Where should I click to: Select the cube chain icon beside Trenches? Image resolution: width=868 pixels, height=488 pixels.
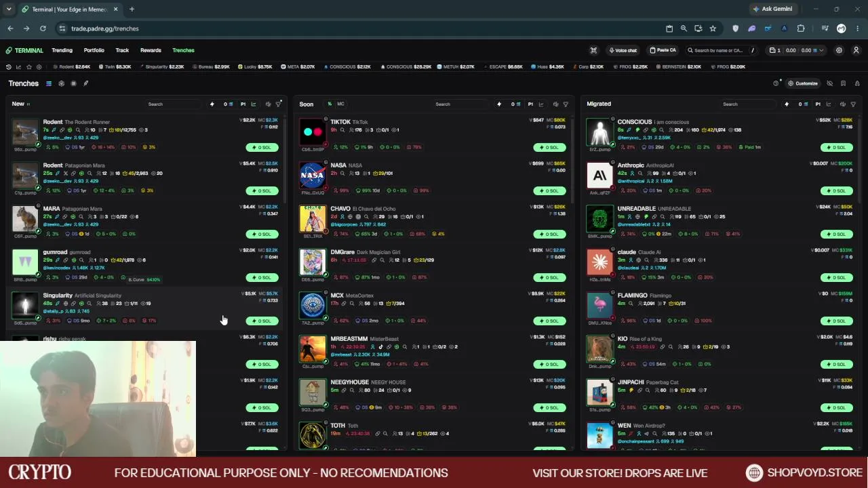pos(61,83)
